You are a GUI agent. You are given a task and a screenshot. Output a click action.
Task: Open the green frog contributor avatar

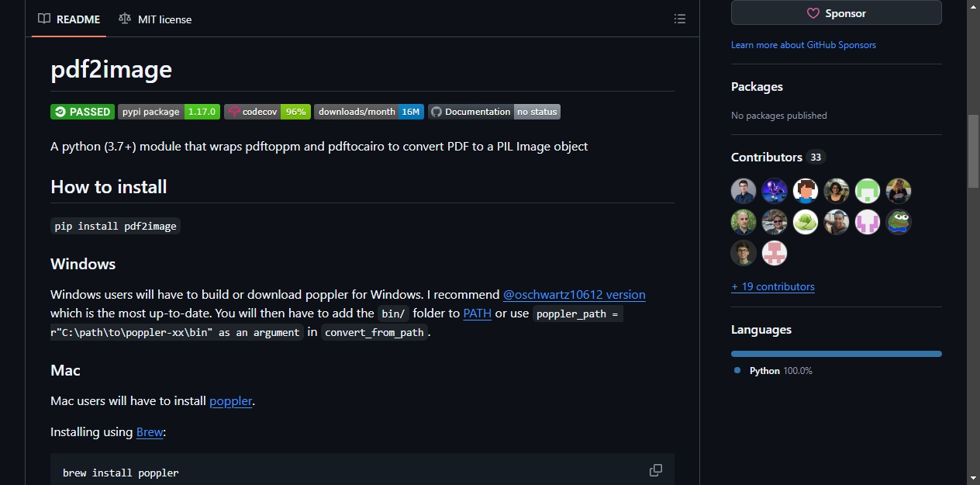(x=899, y=222)
